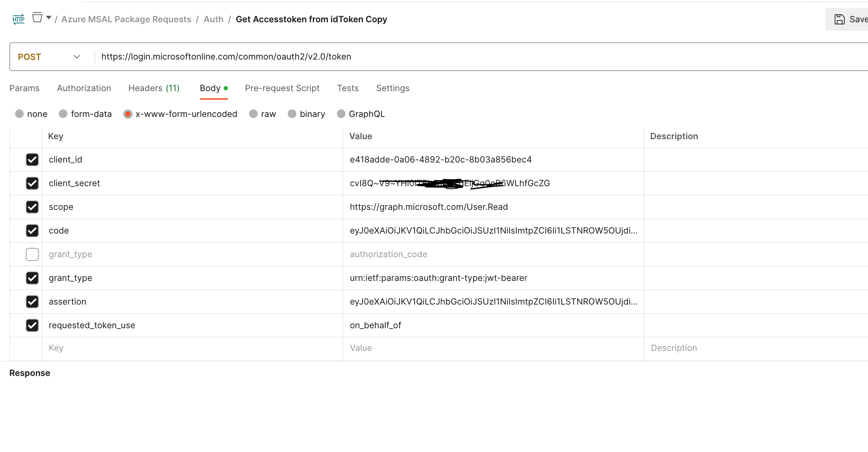The image size is (868, 452).
Task: Click the Save icon at top right
Action: tap(839, 19)
